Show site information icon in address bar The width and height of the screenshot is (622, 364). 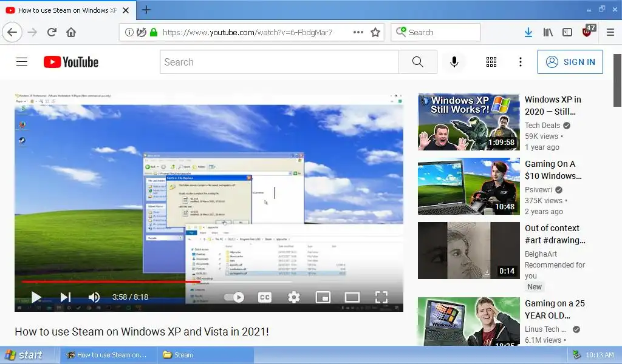tap(129, 33)
